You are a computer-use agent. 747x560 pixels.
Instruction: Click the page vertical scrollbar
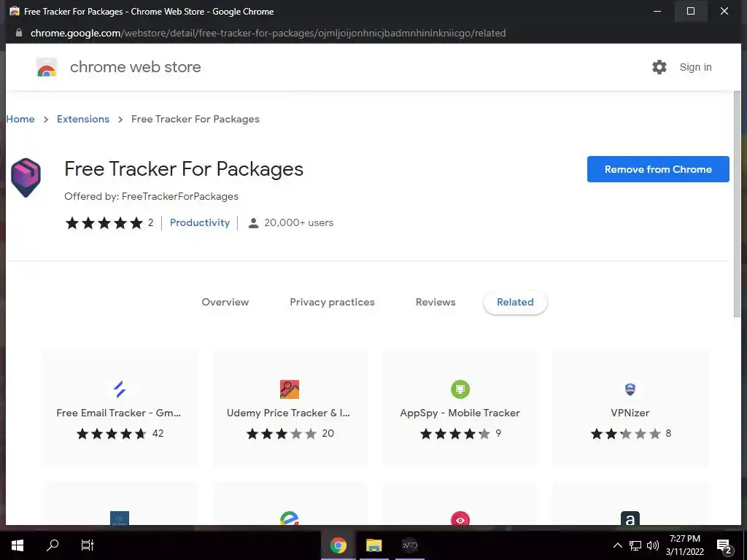(738, 204)
